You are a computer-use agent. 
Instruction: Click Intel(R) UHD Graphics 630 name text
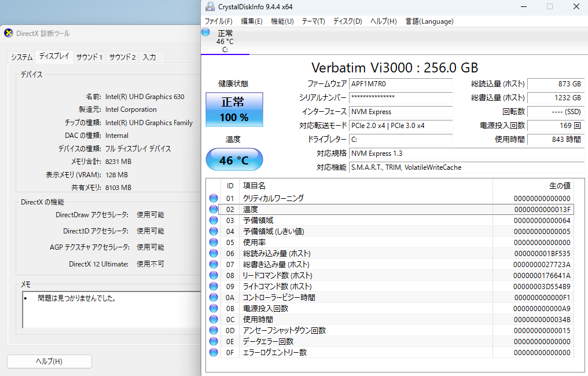pos(145,97)
